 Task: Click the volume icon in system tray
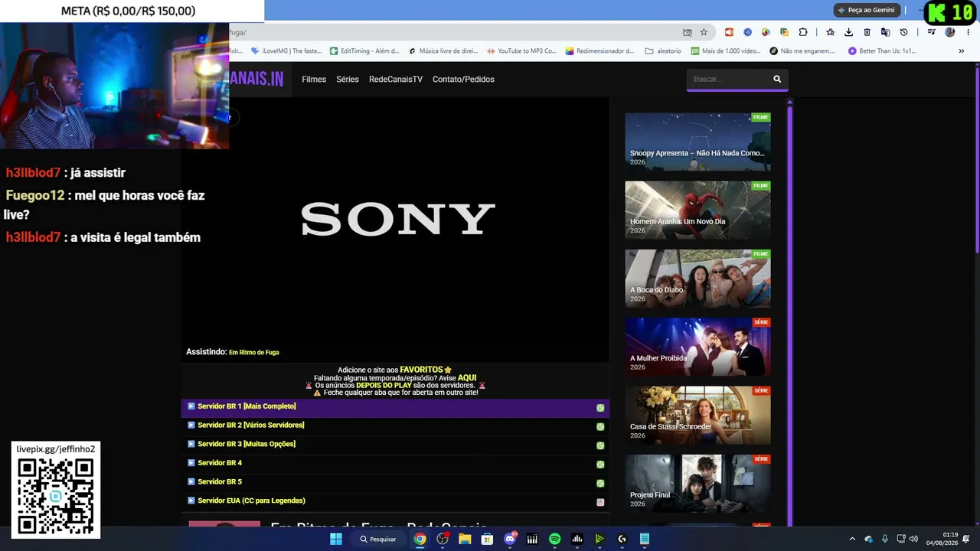(x=913, y=539)
